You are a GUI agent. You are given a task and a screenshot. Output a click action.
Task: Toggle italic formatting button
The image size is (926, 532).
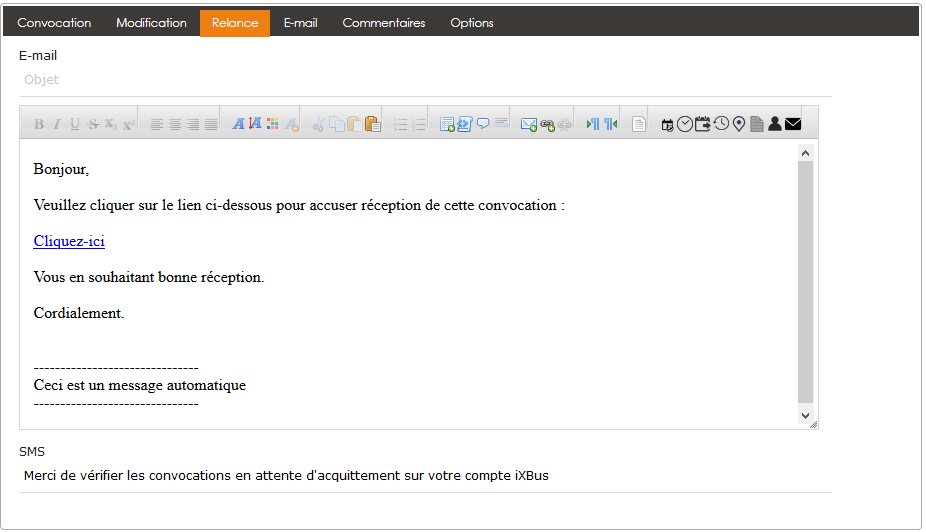pos(57,124)
